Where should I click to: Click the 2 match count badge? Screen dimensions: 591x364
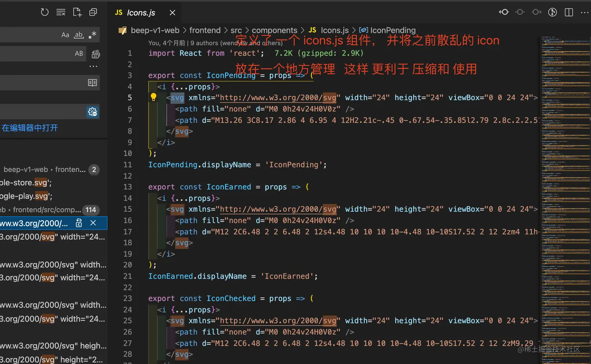coord(94,170)
